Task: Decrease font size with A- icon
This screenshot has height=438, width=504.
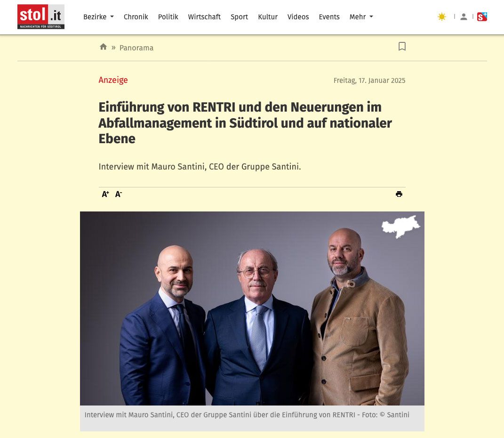Action: point(119,194)
